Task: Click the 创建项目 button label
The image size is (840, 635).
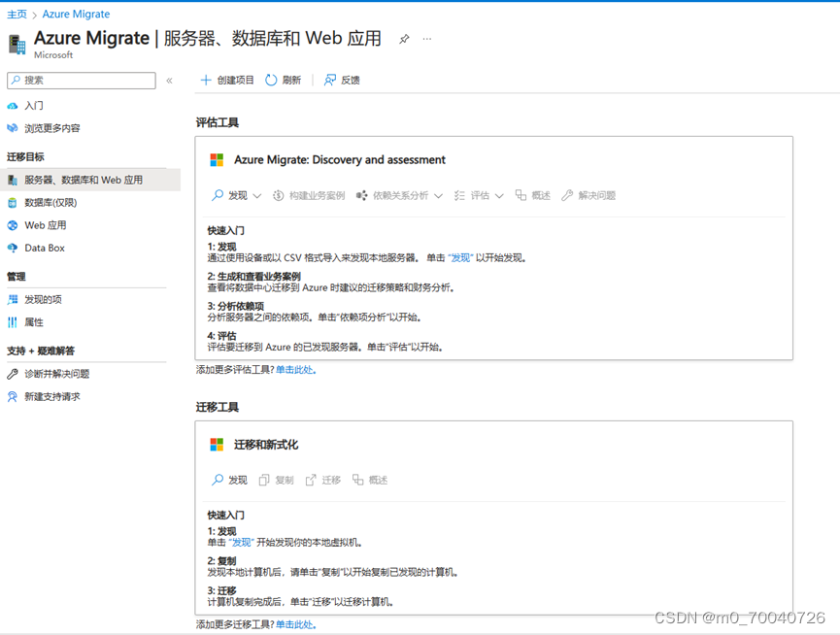Action: [x=236, y=81]
